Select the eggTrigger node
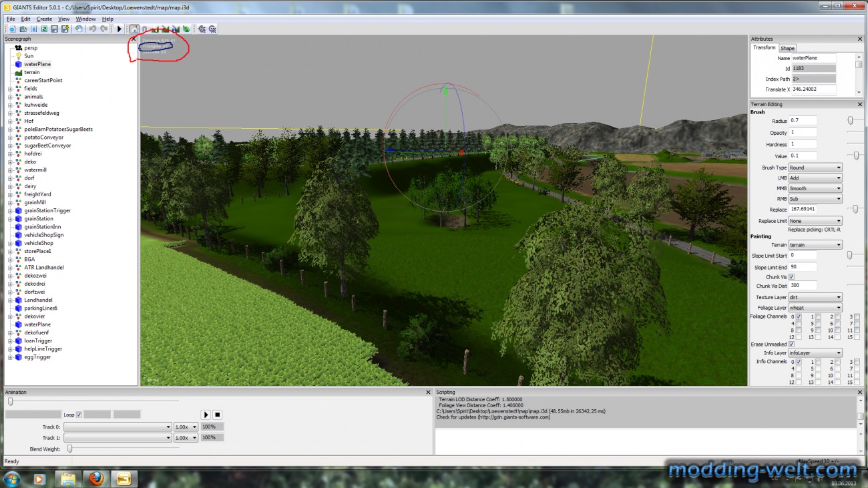868x488 pixels. point(37,357)
